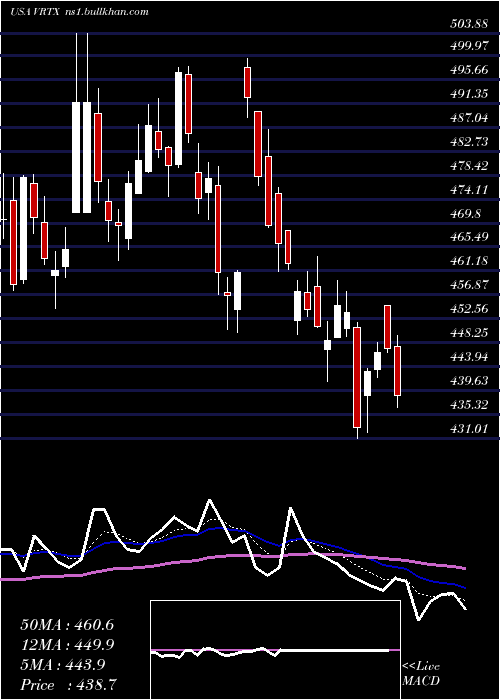
Task: Click the 469.8 price axis label
Action: point(465,214)
